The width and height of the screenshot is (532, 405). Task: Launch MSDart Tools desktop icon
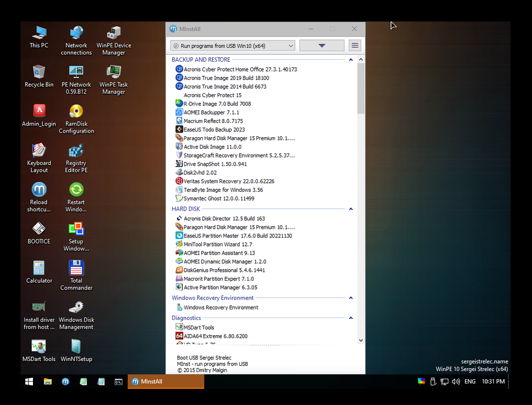(39, 351)
